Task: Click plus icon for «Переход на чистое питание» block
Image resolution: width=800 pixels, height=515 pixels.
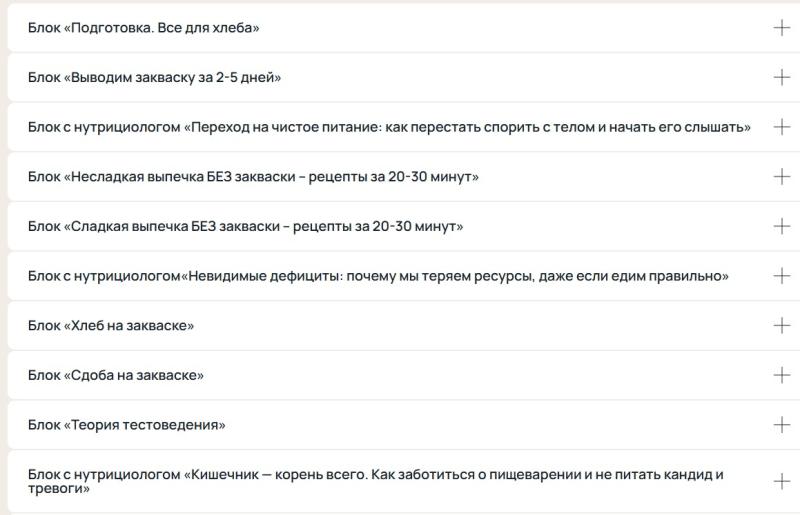Action: coord(781,127)
